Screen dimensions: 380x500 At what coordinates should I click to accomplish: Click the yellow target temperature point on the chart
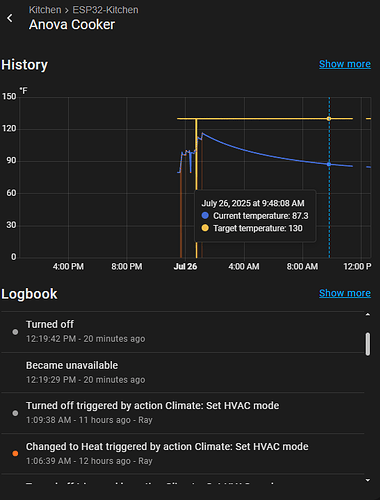pos(329,119)
